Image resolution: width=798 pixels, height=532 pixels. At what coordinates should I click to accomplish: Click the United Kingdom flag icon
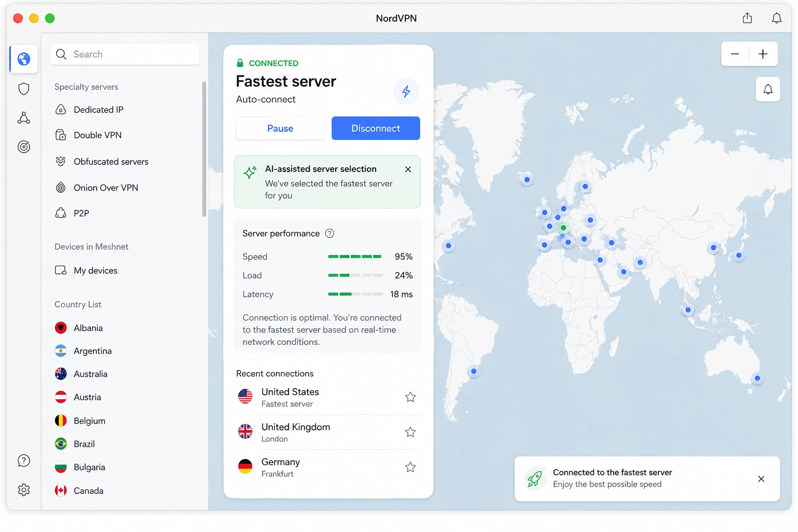[245, 432]
